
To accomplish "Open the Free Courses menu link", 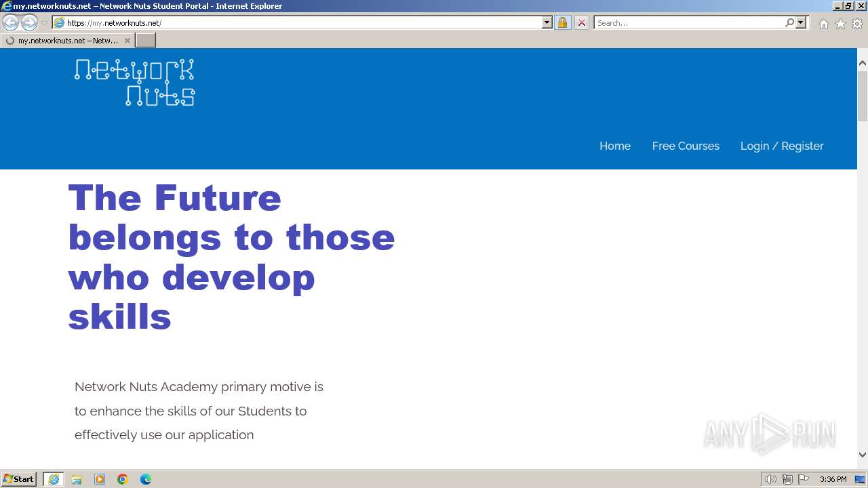I will 686,146.
